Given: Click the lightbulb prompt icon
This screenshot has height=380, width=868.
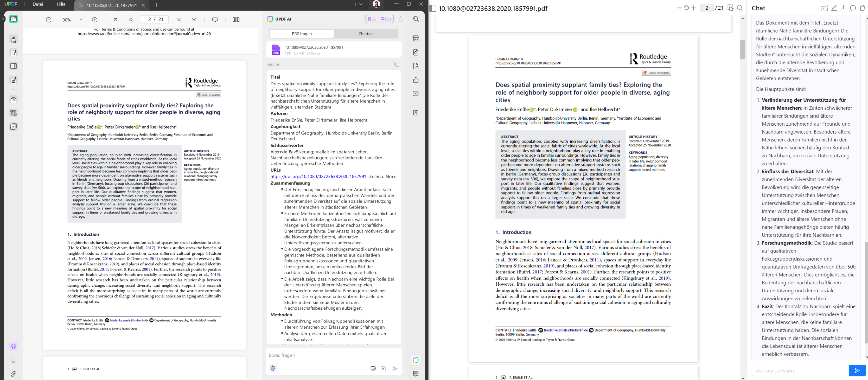Looking at the screenshot, I should 273,368.
